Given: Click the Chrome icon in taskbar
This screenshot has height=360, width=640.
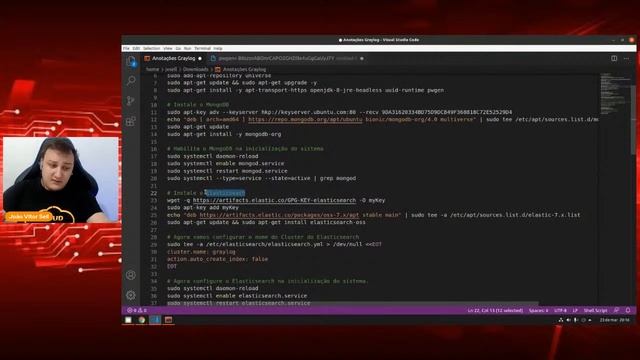Looking at the screenshot, I should (142, 320).
